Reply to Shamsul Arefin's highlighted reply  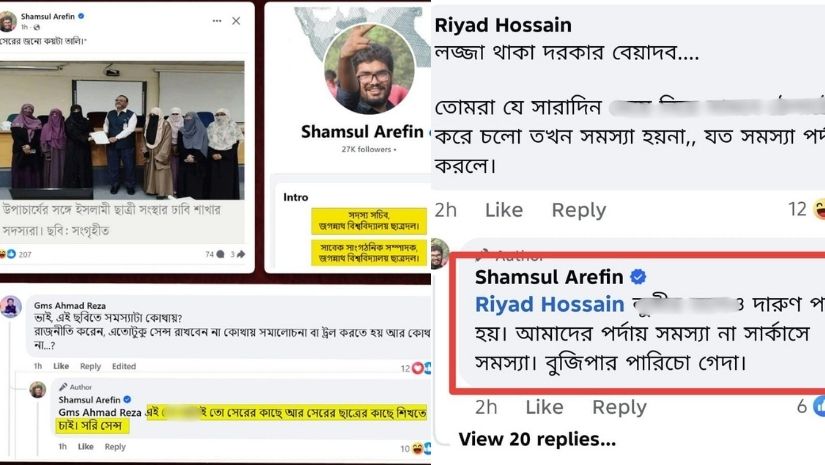[x=619, y=407]
